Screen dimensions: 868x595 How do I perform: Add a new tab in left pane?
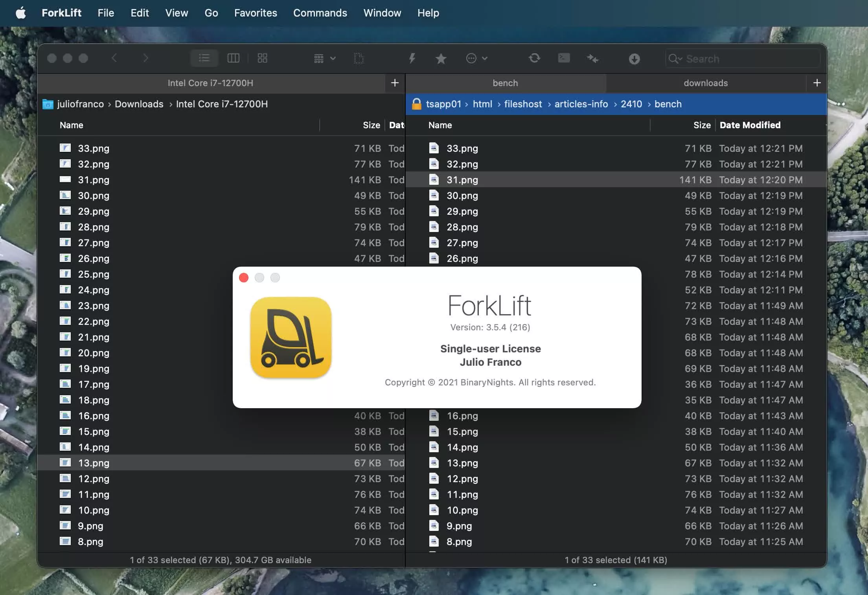pyautogui.click(x=395, y=83)
